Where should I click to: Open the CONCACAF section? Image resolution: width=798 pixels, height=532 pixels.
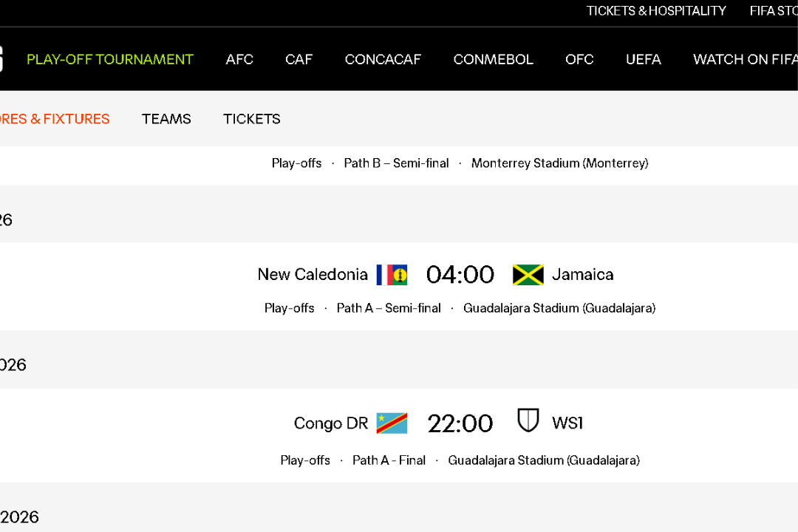coord(383,60)
